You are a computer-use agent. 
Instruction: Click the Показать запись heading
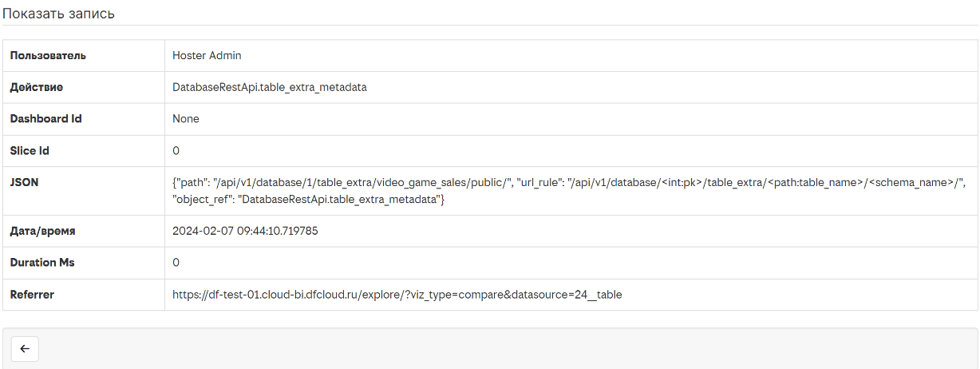coord(58,14)
